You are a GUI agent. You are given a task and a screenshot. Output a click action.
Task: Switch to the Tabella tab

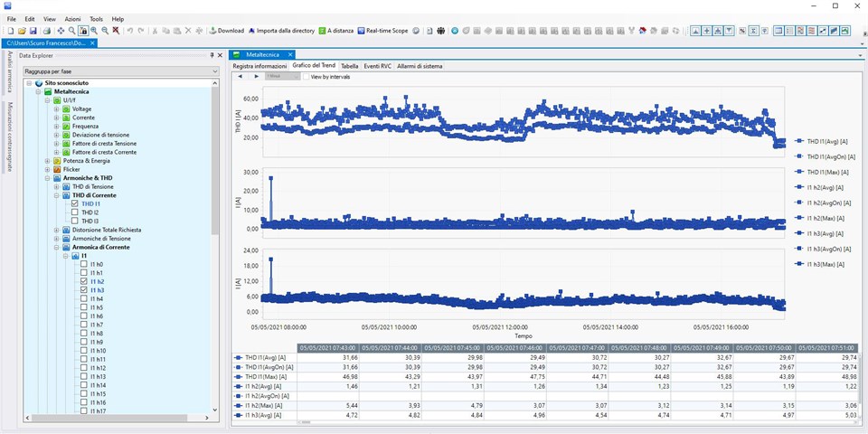(x=349, y=66)
